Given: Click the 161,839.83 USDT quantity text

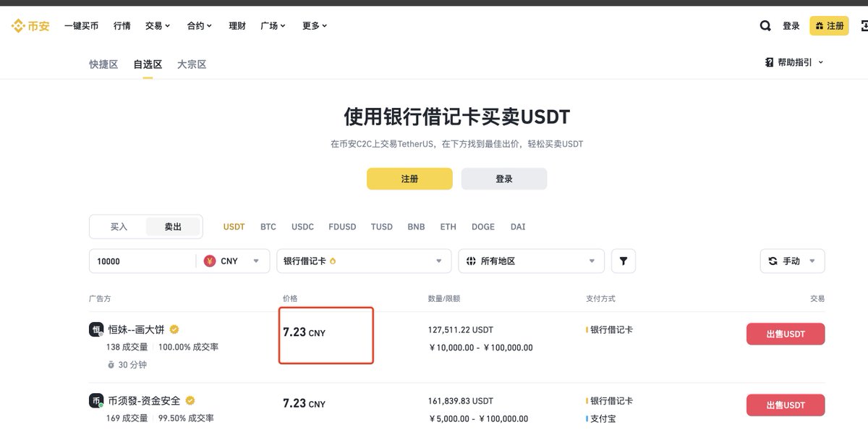Looking at the screenshot, I should (x=461, y=400).
